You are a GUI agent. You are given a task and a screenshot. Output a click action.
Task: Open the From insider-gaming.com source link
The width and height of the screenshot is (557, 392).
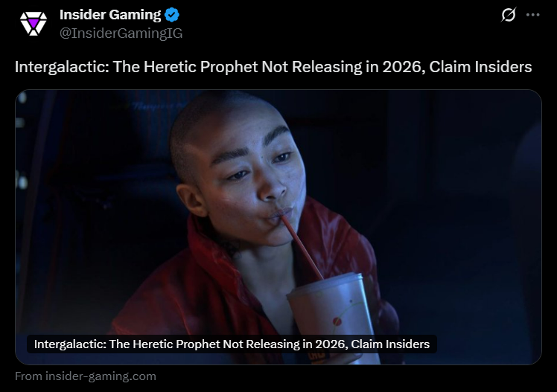tap(86, 376)
